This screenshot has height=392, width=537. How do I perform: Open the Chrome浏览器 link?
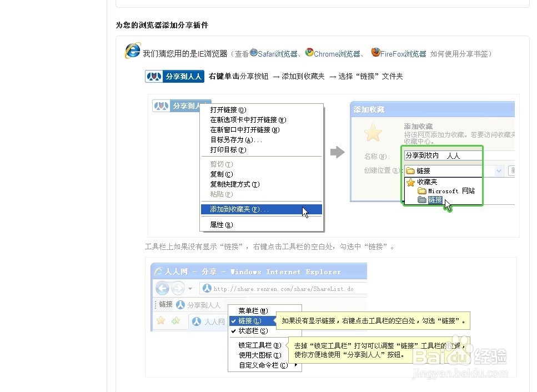point(337,54)
